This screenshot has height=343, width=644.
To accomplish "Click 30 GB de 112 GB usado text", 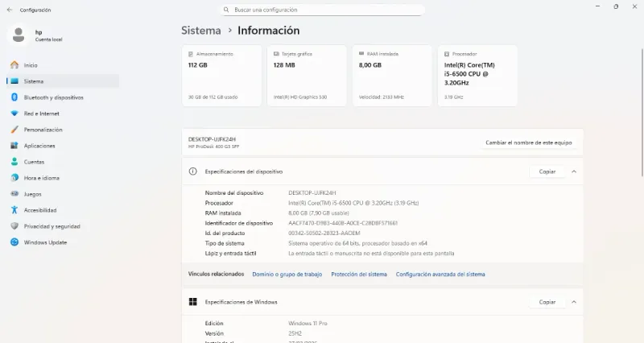I will (213, 97).
